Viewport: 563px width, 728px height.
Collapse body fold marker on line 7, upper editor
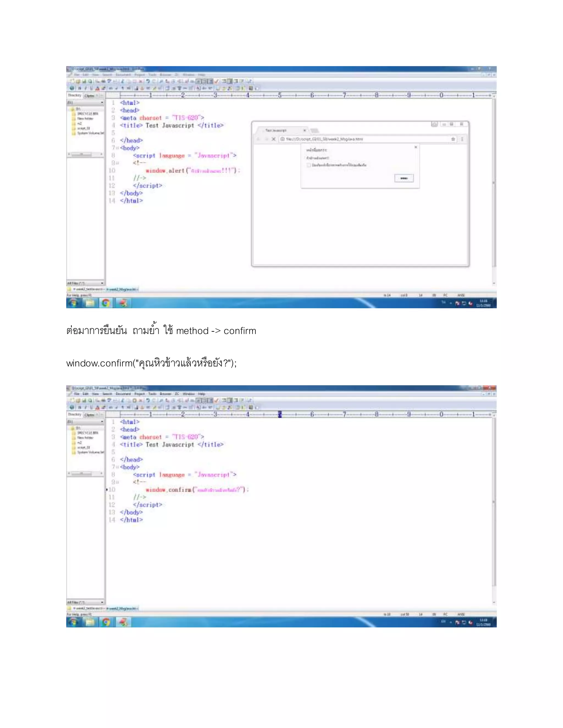pos(118,148)
